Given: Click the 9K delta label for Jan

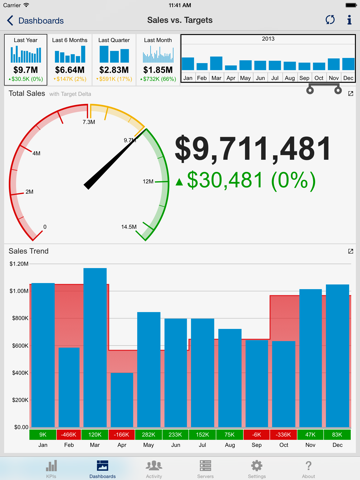Looking at the screenshot, I should tap(43, 435).
